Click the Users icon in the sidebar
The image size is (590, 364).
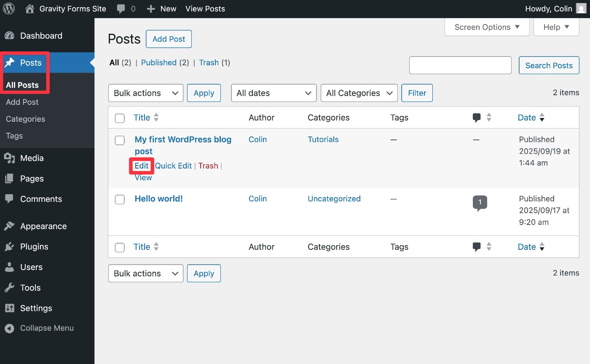coord(9,267)
